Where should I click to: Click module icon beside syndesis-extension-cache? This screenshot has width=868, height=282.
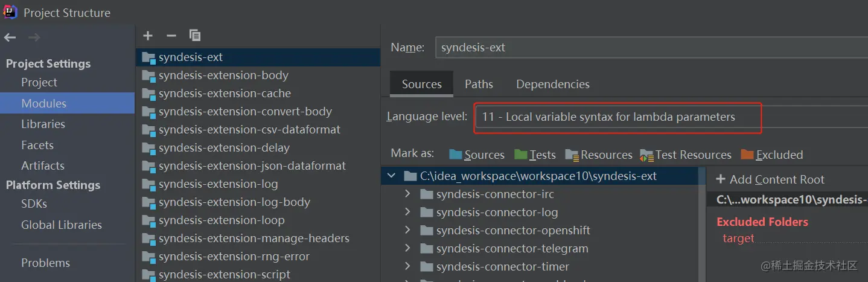point(148,94)
